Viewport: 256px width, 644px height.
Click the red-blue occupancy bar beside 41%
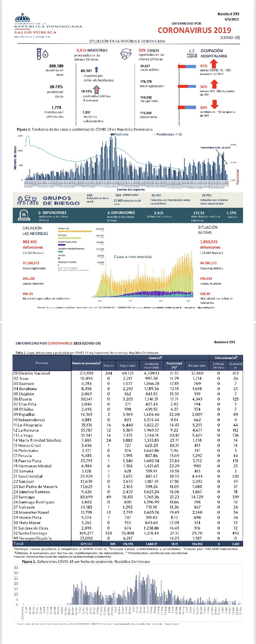pos(187,66)
